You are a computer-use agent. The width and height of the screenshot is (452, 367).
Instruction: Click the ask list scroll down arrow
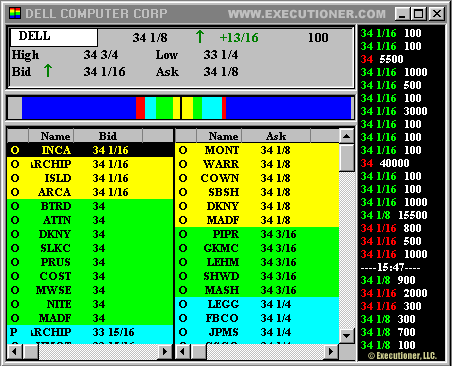pos(347,336)
